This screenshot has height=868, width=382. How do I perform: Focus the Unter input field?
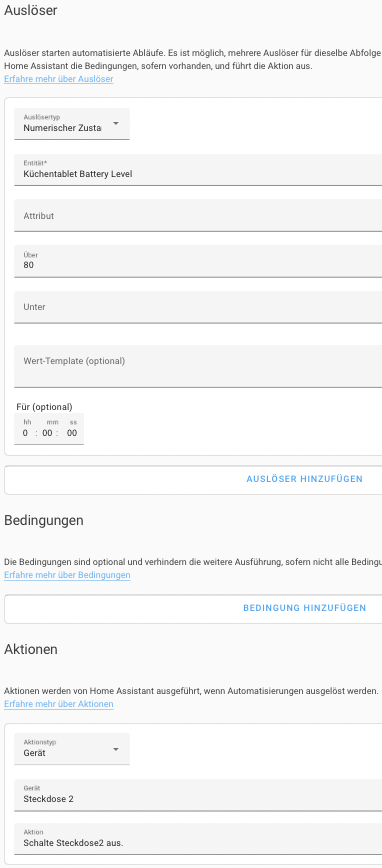coord(198,307)
